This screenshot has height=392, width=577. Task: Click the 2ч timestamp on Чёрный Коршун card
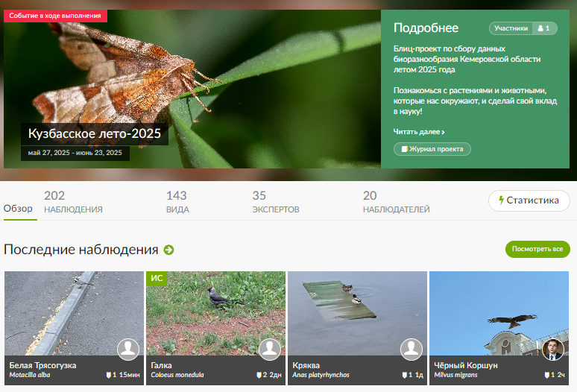(561, 375)
